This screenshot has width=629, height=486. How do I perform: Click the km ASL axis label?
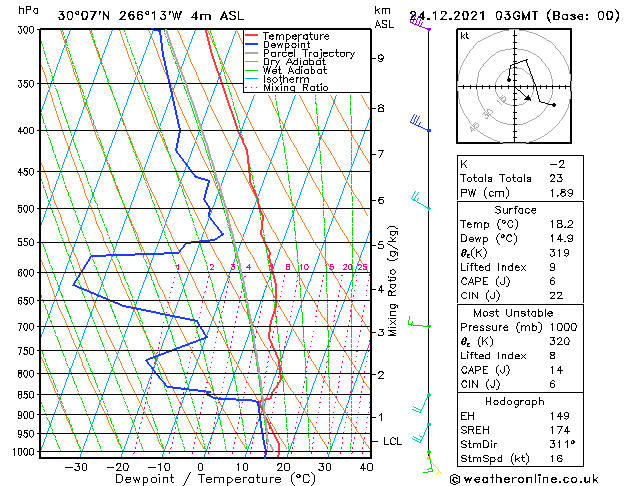pyautogui.click(x=384, y=17)
